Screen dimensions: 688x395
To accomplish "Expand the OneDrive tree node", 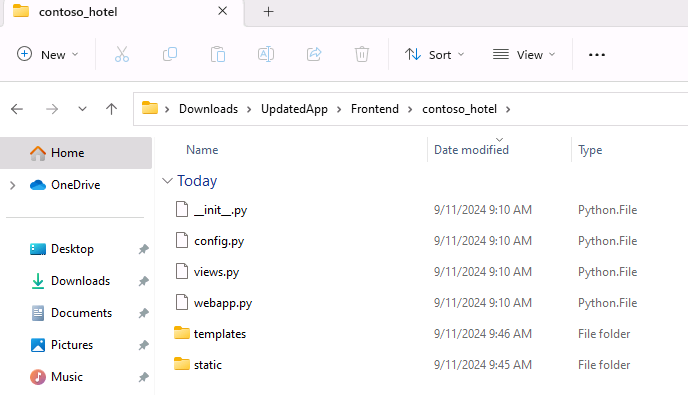I will point(13,185).
